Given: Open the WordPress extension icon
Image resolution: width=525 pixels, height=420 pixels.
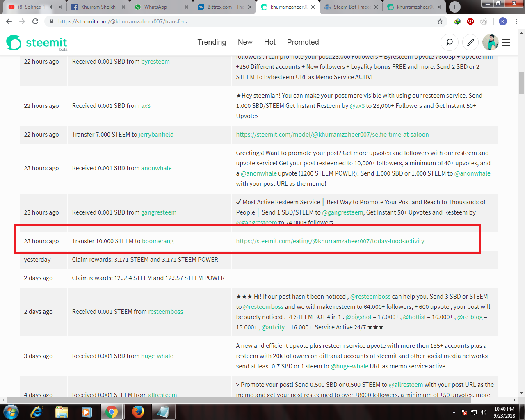Looking at the screenshot, I should point(484,21).
